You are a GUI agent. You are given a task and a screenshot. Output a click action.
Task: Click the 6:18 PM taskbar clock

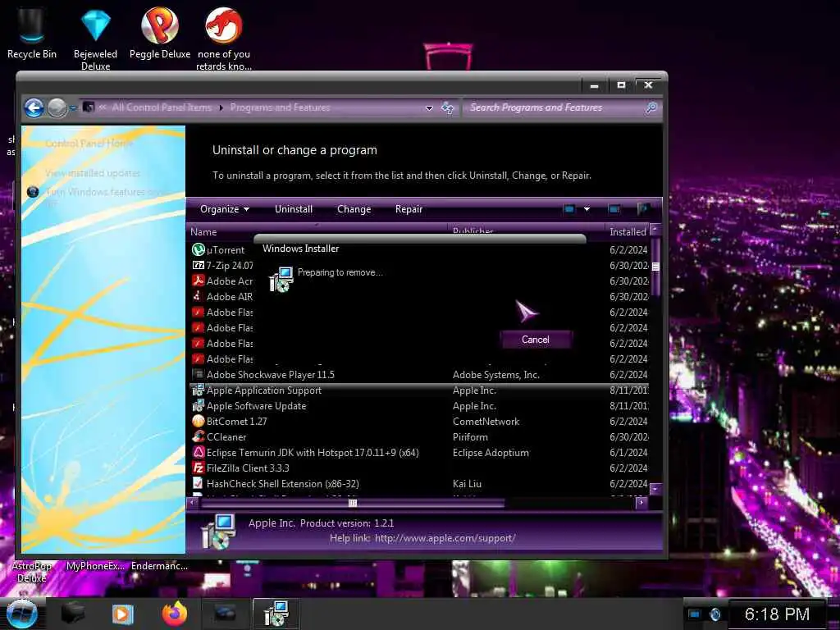[777, 614]
